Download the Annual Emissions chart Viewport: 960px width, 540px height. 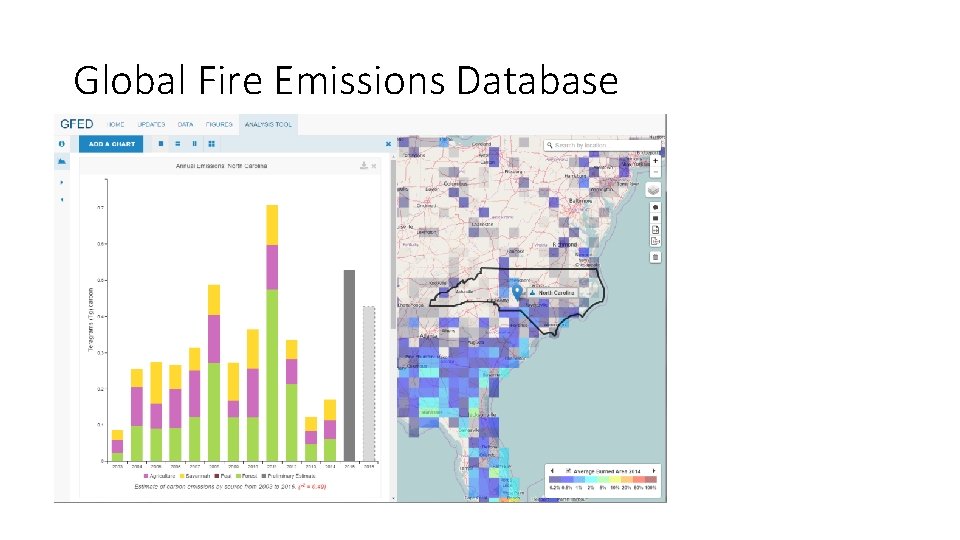364,165
